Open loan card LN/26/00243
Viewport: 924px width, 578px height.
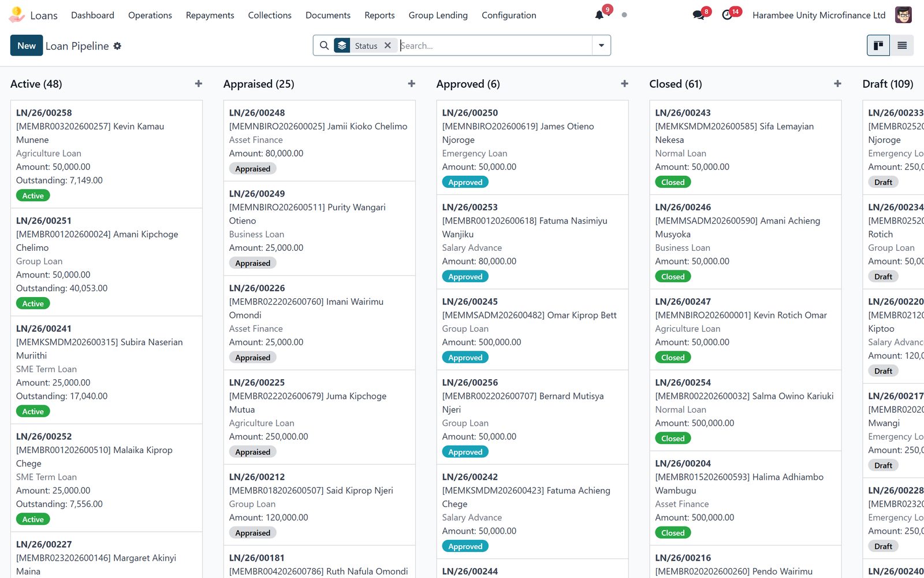point(746,147)
